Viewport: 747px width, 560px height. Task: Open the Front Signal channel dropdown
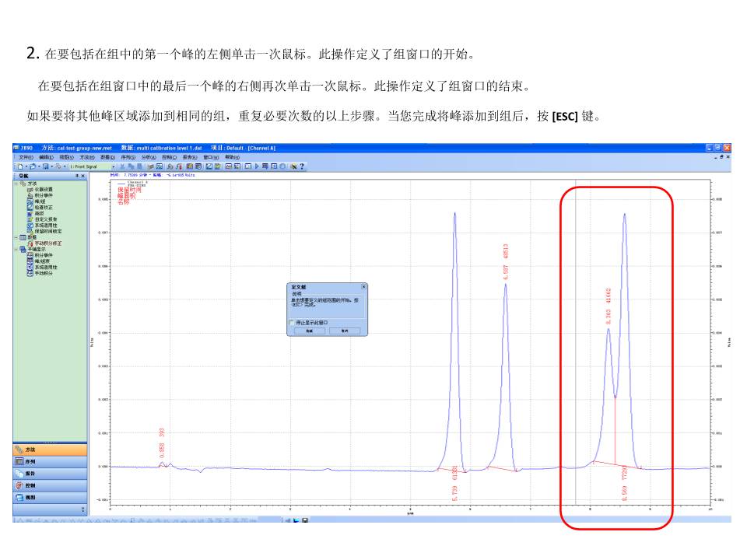(114, 166)
